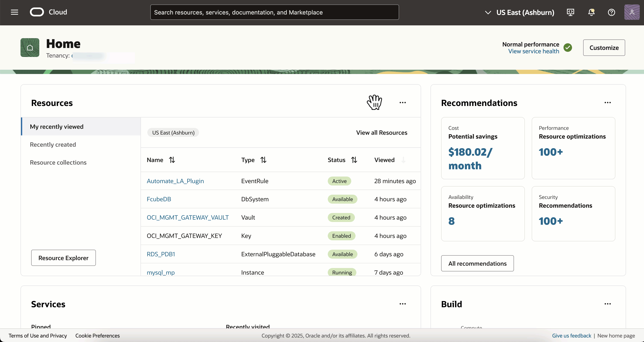Open the notifications bell
This screenshot has height=342, width=644.
coord(591,12)
